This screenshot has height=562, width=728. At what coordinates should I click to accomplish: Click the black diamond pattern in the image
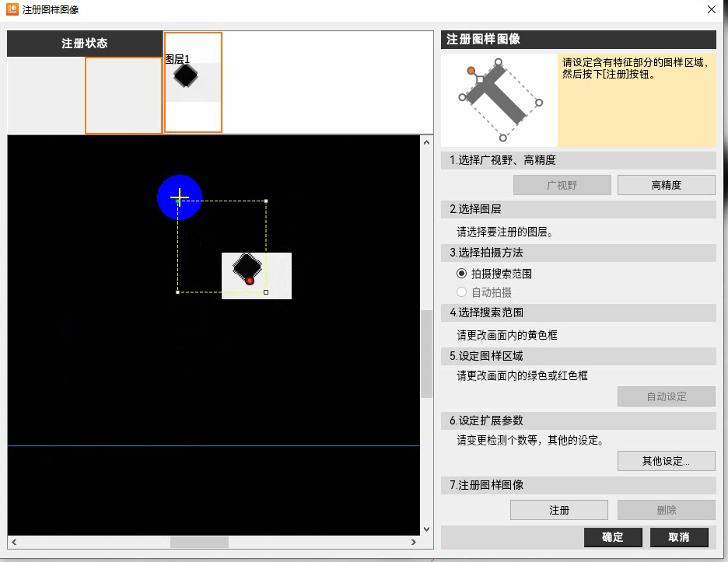point(247,267)
